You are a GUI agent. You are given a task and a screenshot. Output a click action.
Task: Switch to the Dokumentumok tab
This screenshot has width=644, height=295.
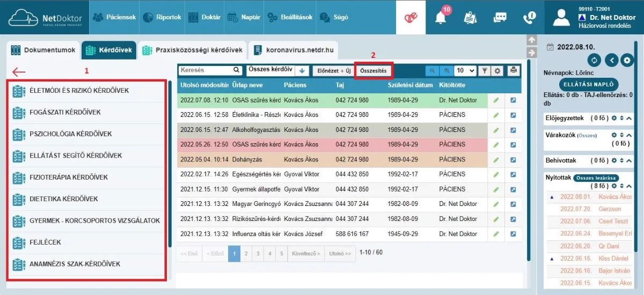pyautogui.click(x=43, y=50)
